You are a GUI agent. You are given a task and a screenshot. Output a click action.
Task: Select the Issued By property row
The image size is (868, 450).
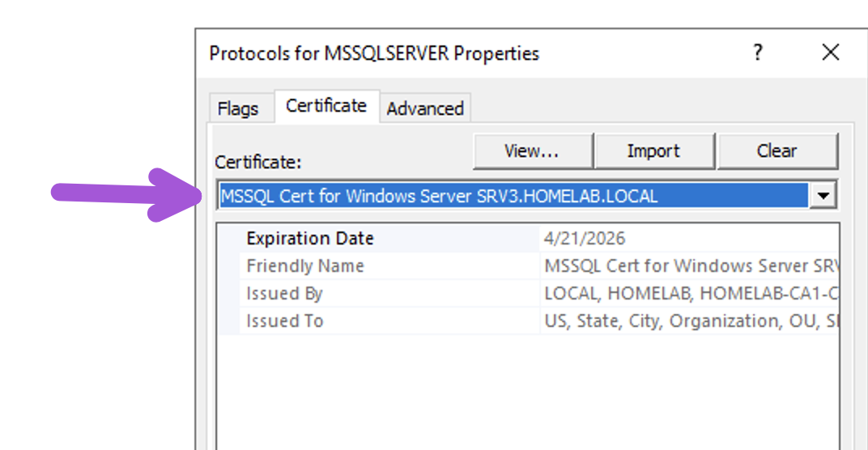(x=528, y=293)
